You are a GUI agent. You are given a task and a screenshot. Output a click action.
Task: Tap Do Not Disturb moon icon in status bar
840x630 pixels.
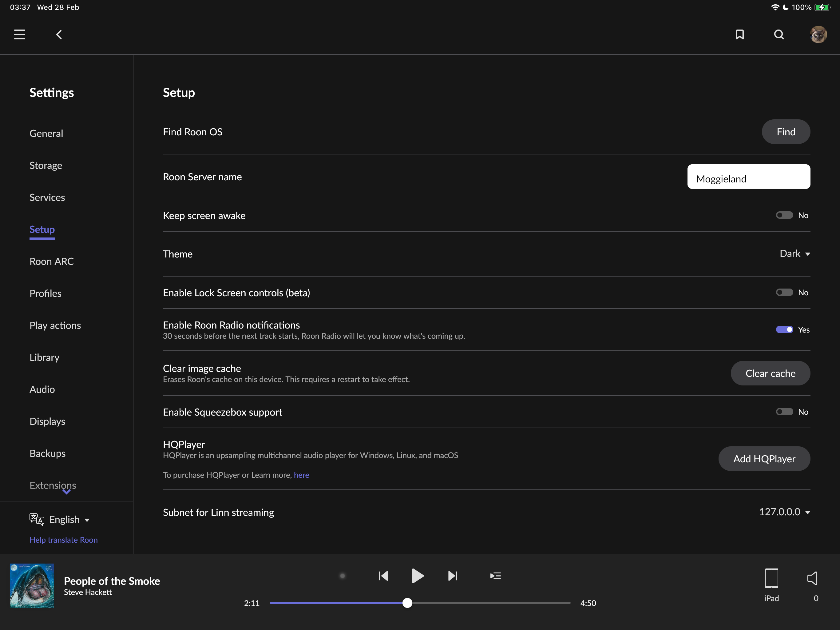(785, 7)
